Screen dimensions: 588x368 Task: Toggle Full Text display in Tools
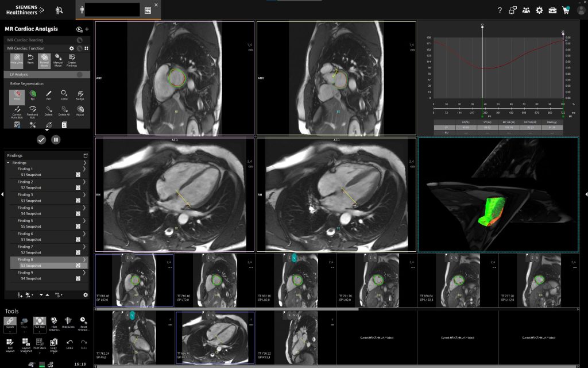point(40,322)
